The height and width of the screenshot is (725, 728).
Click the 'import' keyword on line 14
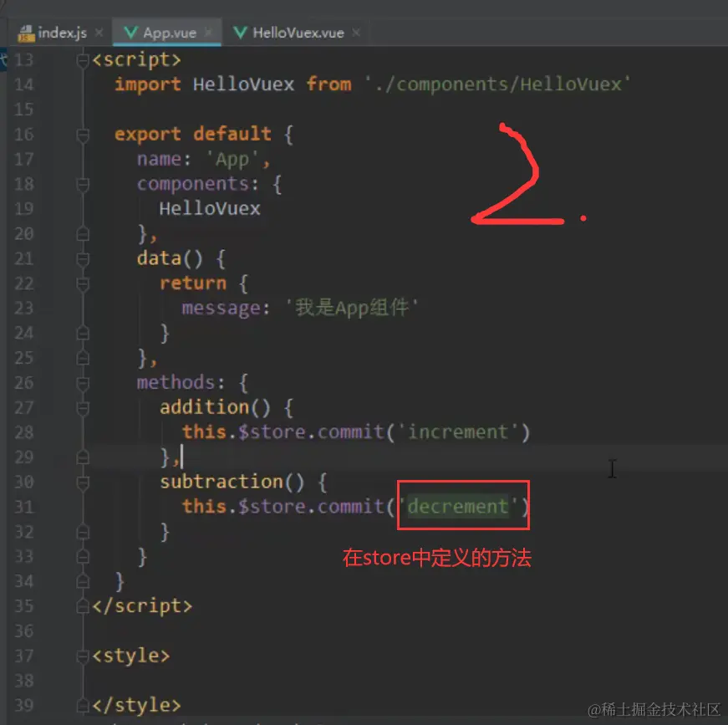click(148, 85)
